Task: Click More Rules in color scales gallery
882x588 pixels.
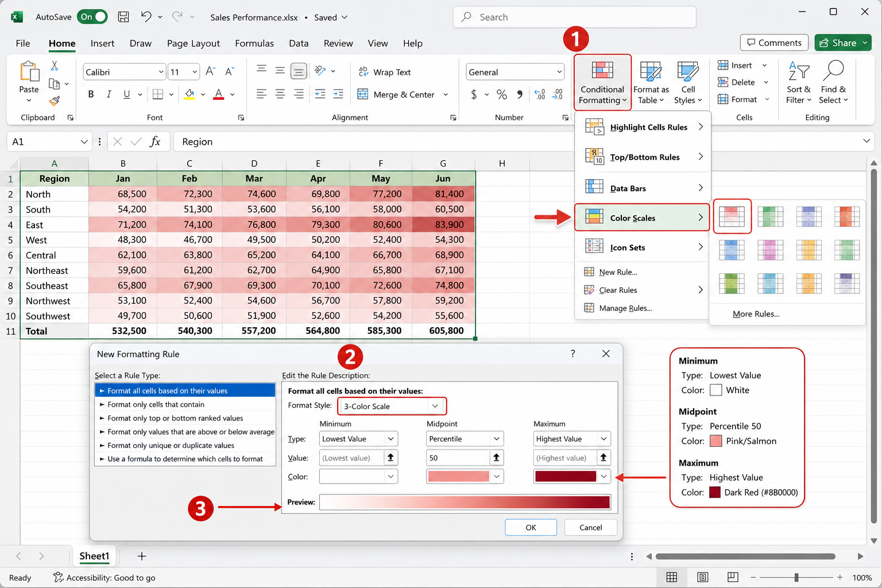Action: 756,314
